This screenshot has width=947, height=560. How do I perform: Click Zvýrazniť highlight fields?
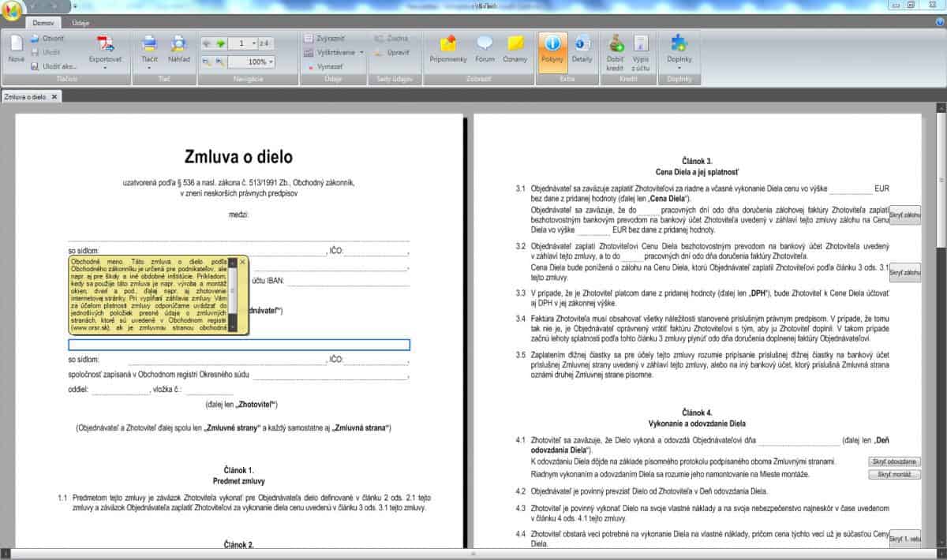324,38
